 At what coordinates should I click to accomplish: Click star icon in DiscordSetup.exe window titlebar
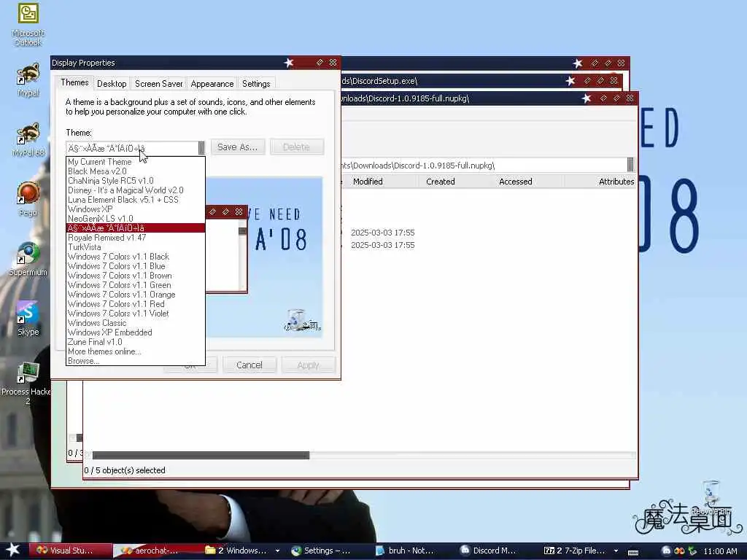[570, 81]
